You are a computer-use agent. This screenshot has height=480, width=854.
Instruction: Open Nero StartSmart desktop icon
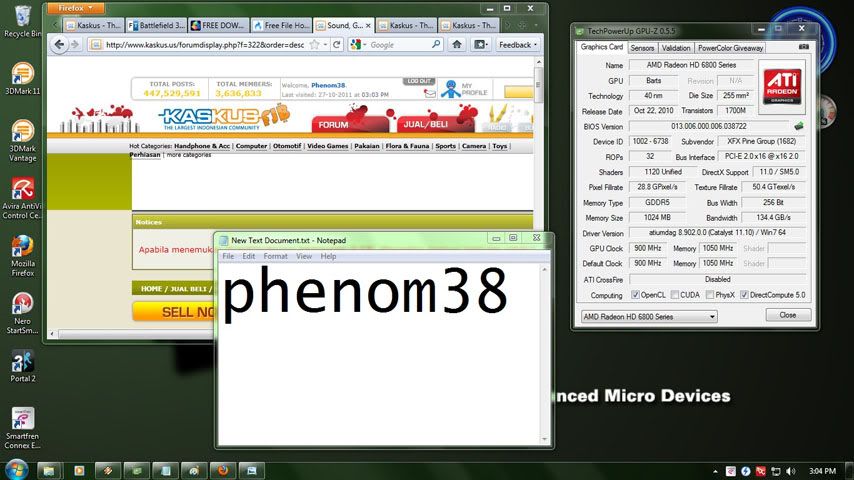[22, 313]
